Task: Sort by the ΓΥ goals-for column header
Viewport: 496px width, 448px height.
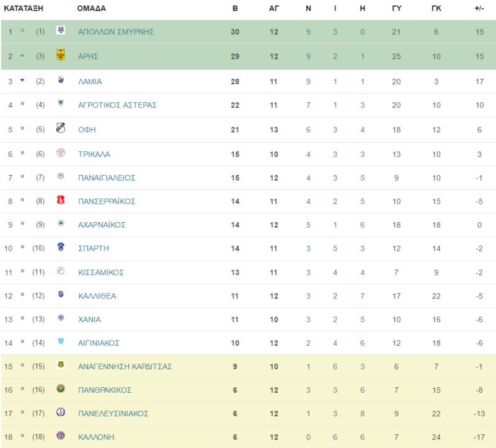Action: [x=397, y=9]
